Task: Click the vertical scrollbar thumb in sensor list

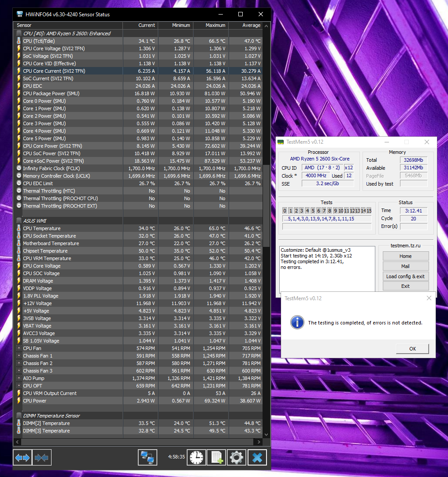Action: point(266,205)
